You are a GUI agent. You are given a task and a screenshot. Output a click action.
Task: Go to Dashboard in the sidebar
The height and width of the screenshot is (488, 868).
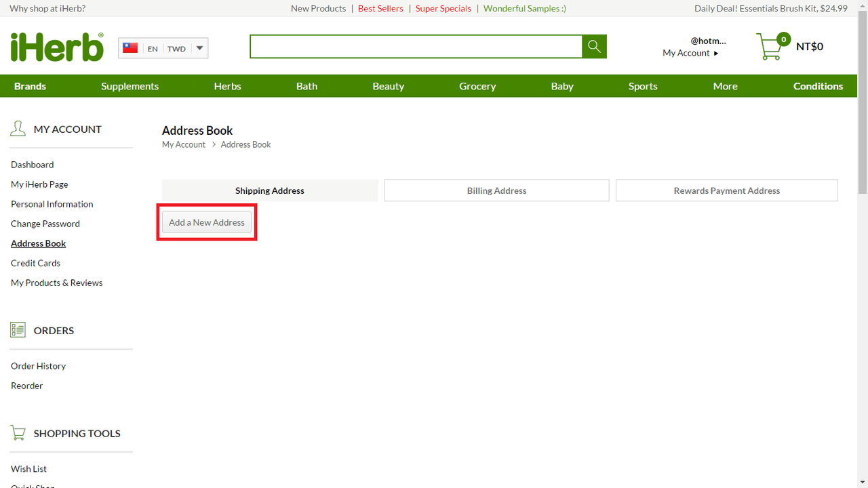point(33,165)
